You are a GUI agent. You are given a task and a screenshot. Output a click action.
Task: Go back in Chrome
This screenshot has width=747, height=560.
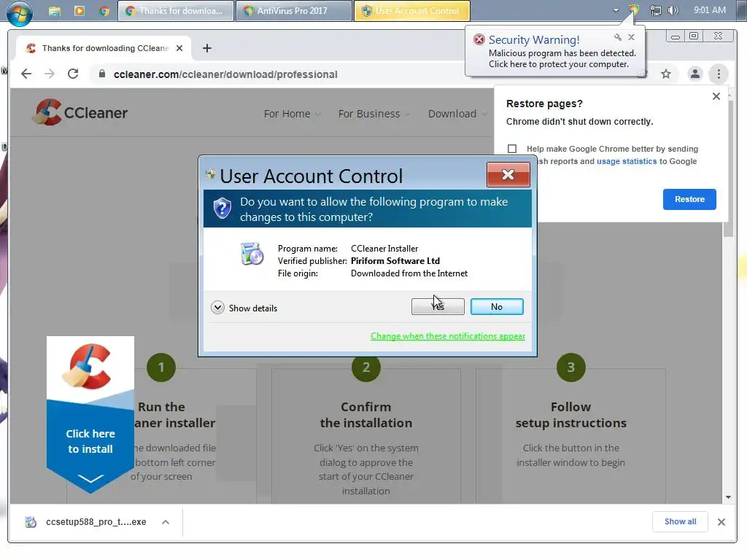(x=26, y=74)
